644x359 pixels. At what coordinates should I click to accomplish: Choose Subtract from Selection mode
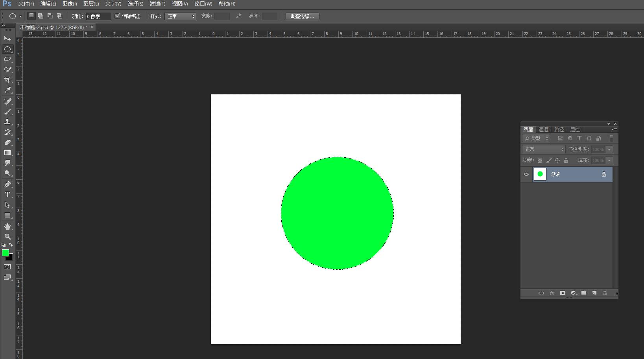click(50, 16)
